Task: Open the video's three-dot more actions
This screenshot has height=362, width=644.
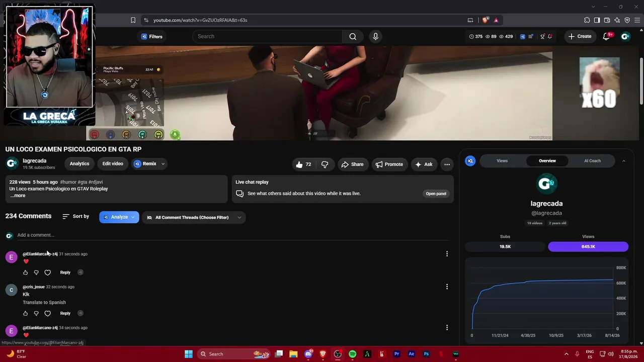Action: point(447,164)
